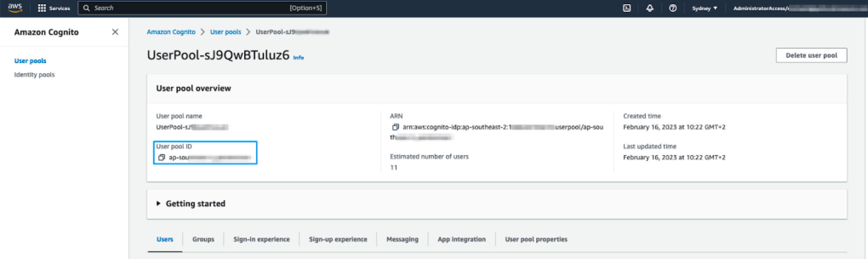Expand the Getting started section
This screenshot has width=868, height=259.
pos(159,204)
